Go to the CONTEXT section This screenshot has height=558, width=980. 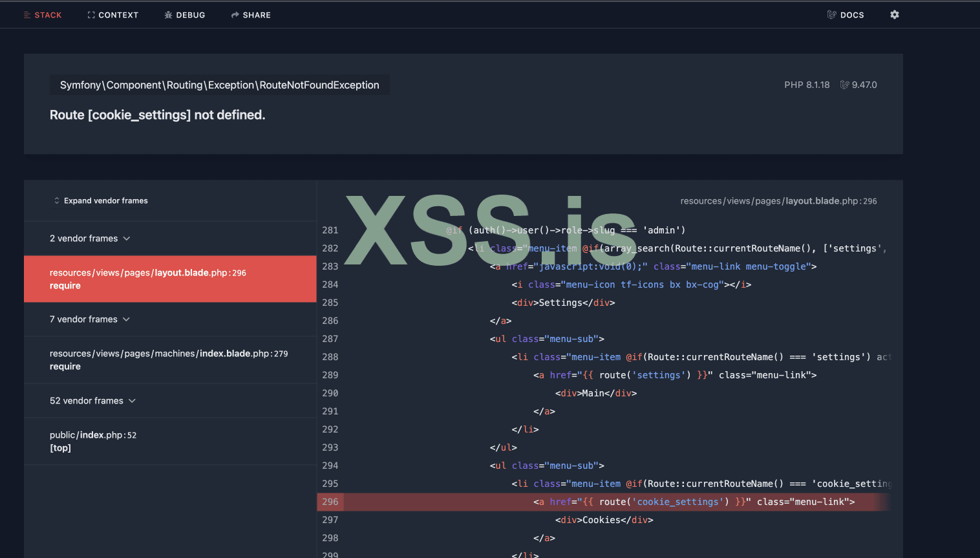pos(113,15)
